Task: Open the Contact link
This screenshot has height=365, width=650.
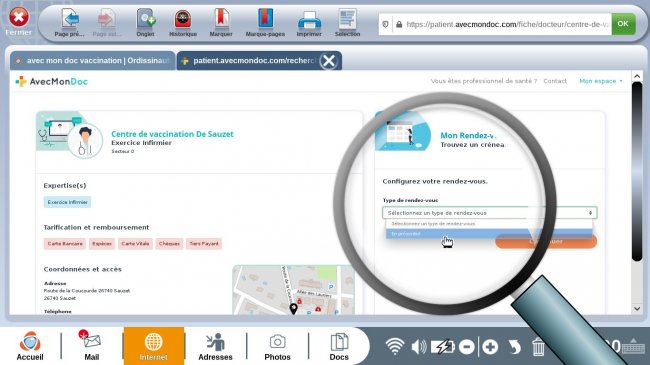Action: point(555,81)
